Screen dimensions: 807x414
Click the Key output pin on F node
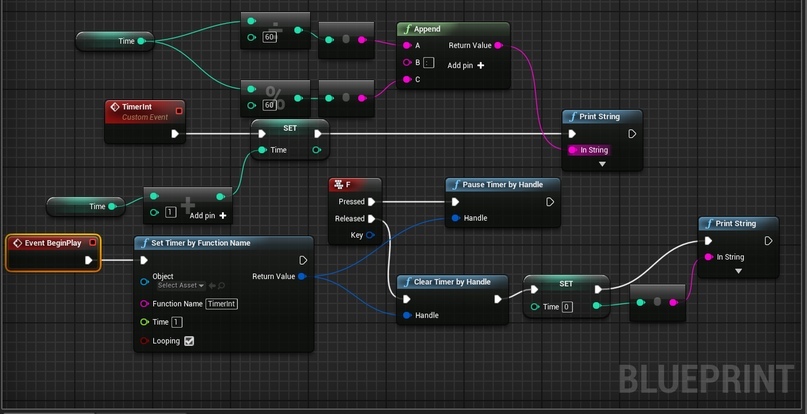point(370,235)
